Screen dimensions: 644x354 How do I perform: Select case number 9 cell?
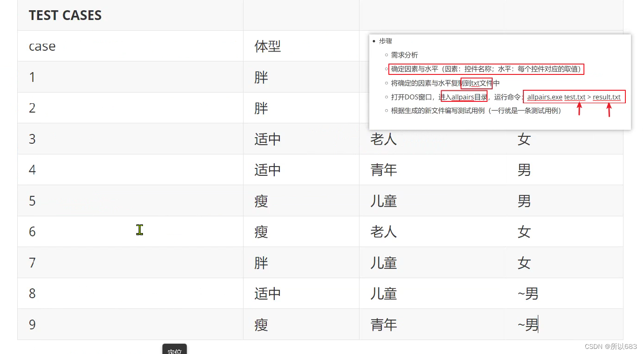click(130, 324)
